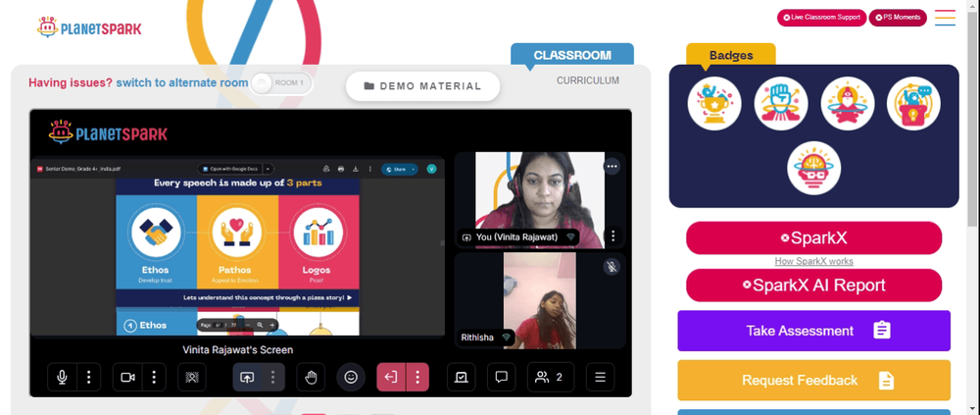The image size is (980, 415).
Task: Click the Take Assessment button
Action: [813, 331]
